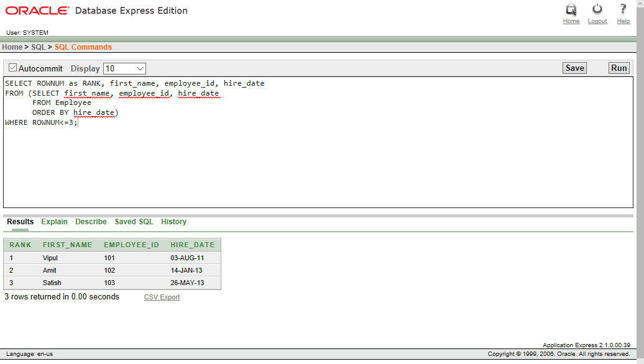Switch to the Results tab
Viewport: 644px width, 364px height.
click(x=20, y=222)
